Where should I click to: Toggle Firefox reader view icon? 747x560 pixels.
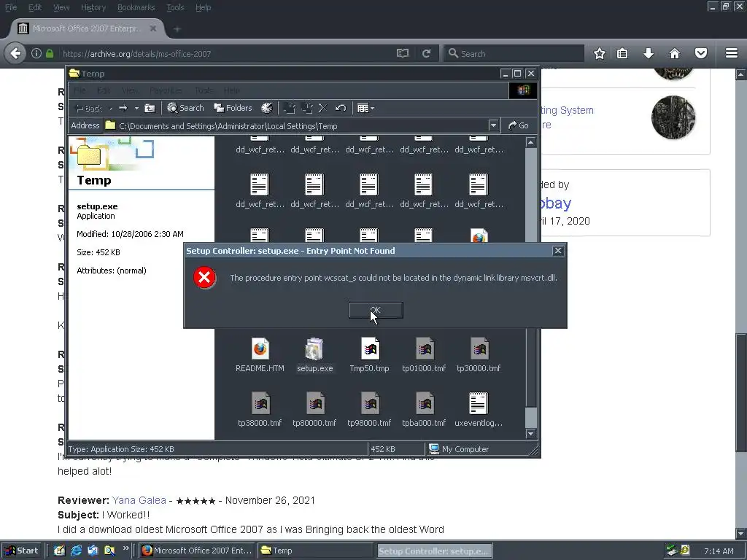(x=403, y=53)
